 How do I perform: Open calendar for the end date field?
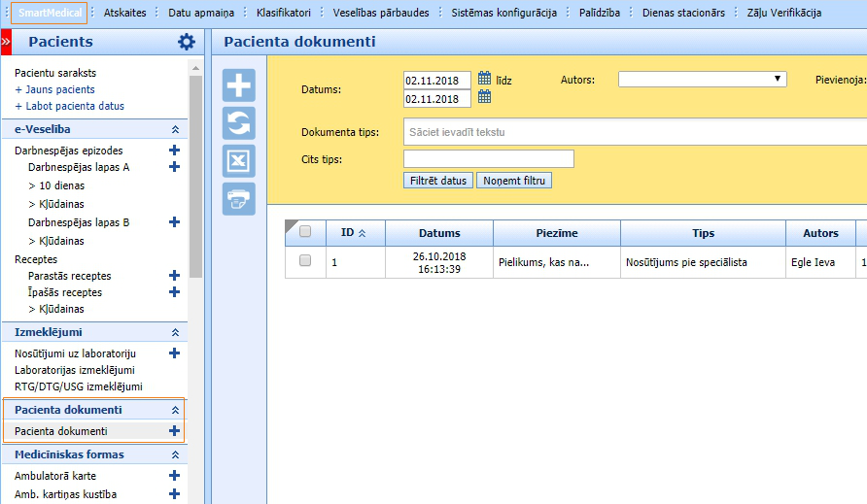coord(484,97)
